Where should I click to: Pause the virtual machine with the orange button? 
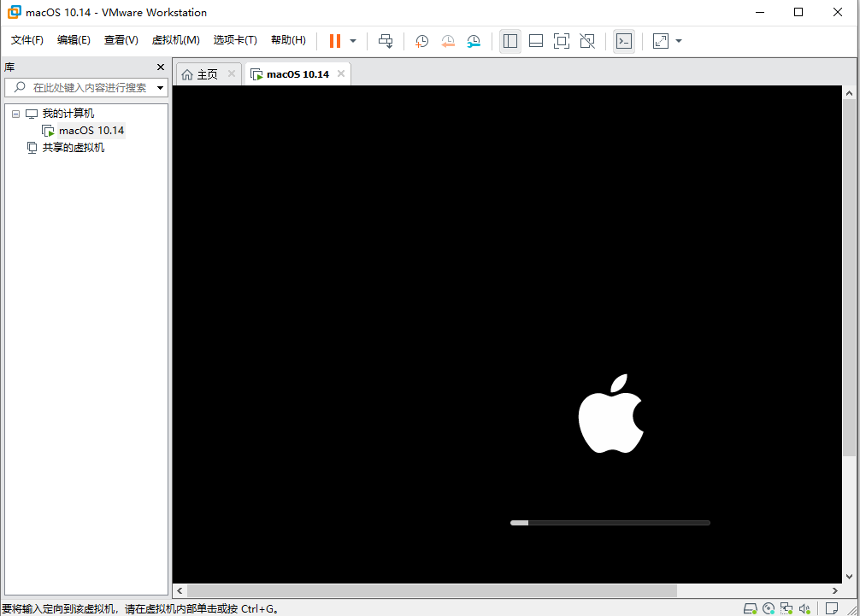pyautogui.click(x=334, y=41)
